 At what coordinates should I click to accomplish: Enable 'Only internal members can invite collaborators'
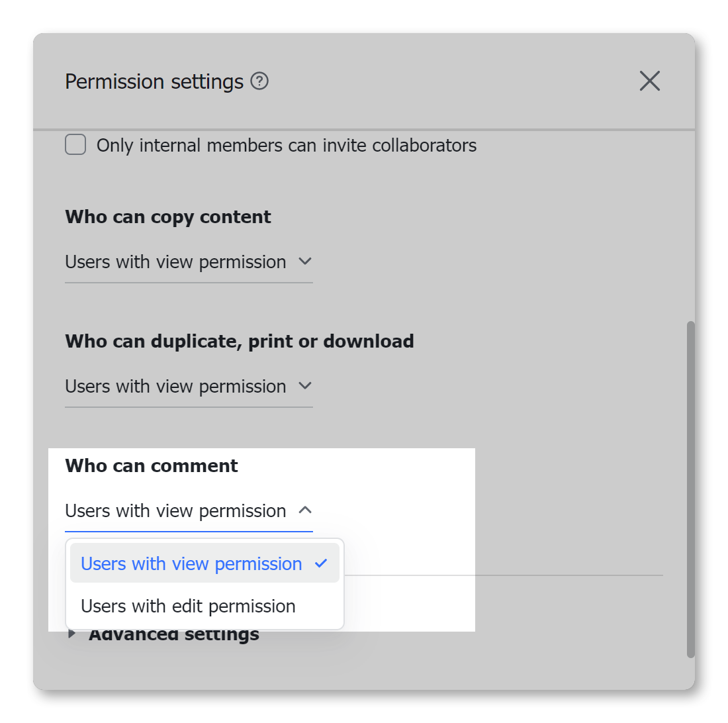coord(75,144)
